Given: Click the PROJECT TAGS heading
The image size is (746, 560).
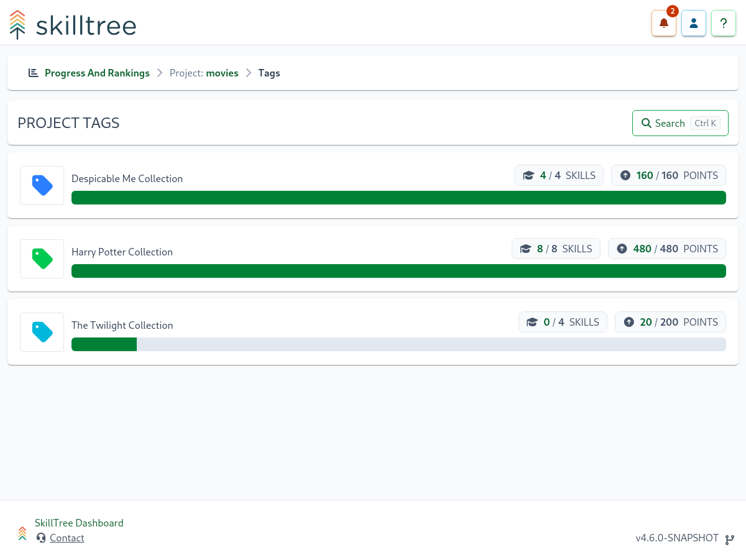Looking at the screenshot, I should click(x=68, y=123).
